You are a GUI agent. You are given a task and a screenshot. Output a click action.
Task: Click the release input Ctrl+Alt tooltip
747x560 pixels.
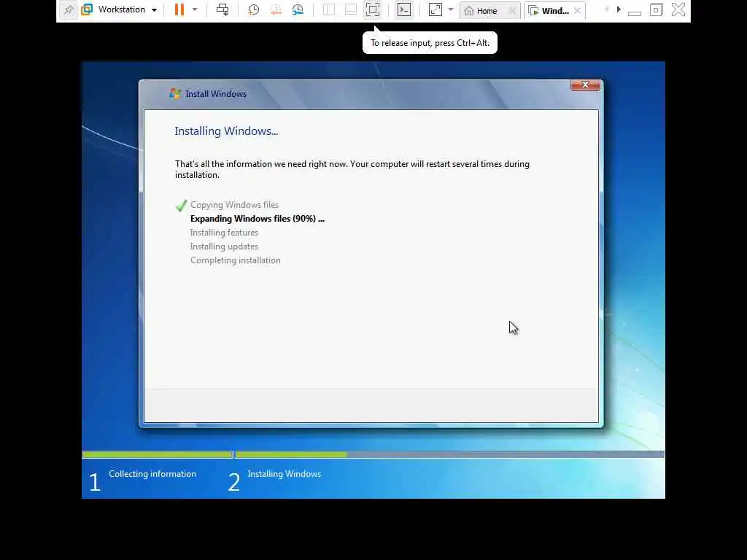pos(430,43)
